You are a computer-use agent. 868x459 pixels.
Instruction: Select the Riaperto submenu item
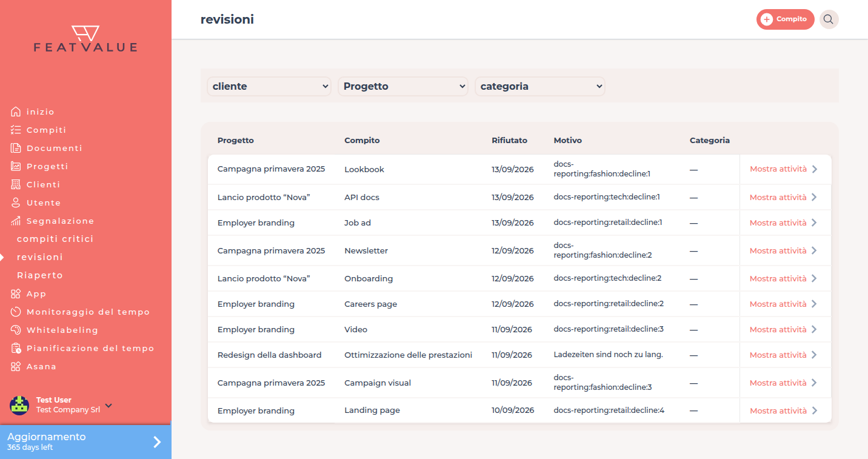coord(40,275)
